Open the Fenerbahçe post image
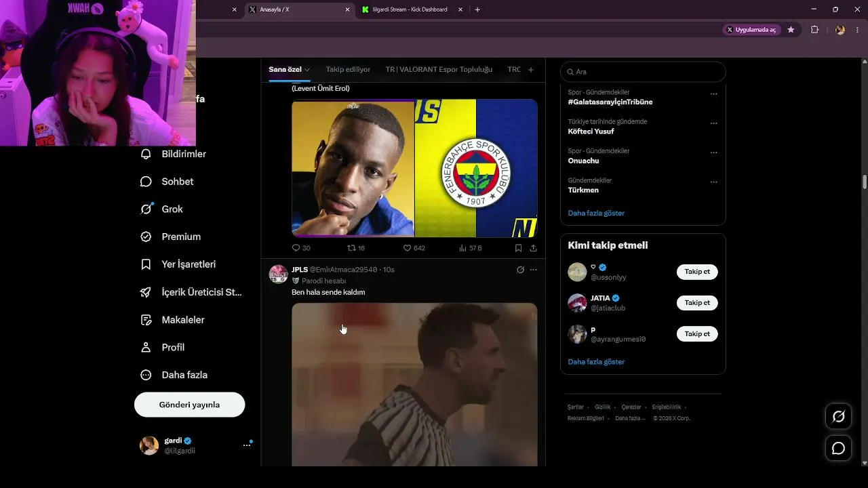The height and width of the screenshot is (488, 868). click(x=414, y=168)
